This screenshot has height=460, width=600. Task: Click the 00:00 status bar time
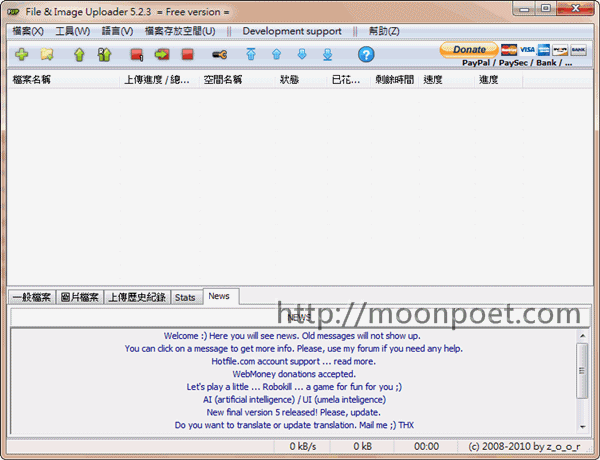[426, 447]
